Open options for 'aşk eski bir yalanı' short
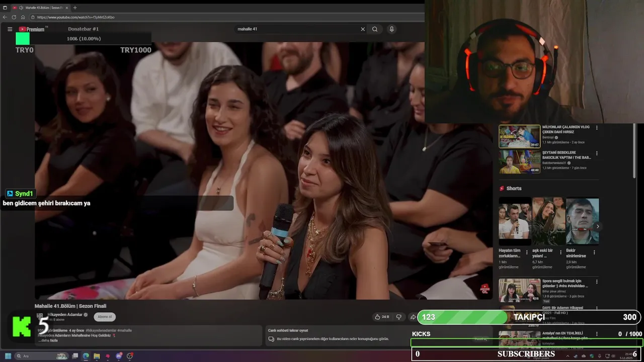The image size is (644, 362). 560,252
